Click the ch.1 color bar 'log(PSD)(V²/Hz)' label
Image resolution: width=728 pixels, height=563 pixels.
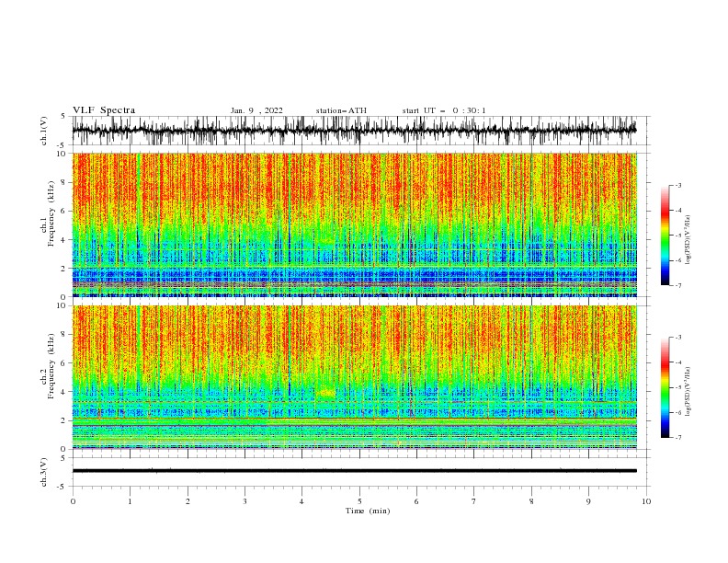688,240
